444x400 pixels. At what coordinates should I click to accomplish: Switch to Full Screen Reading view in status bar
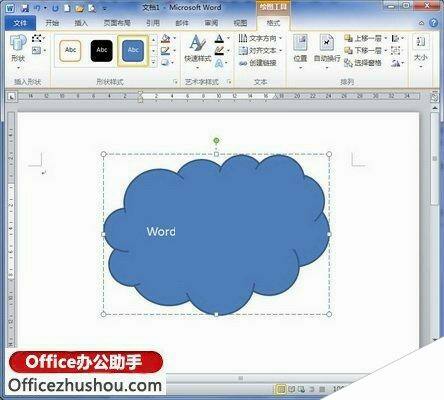click(291, 389)
